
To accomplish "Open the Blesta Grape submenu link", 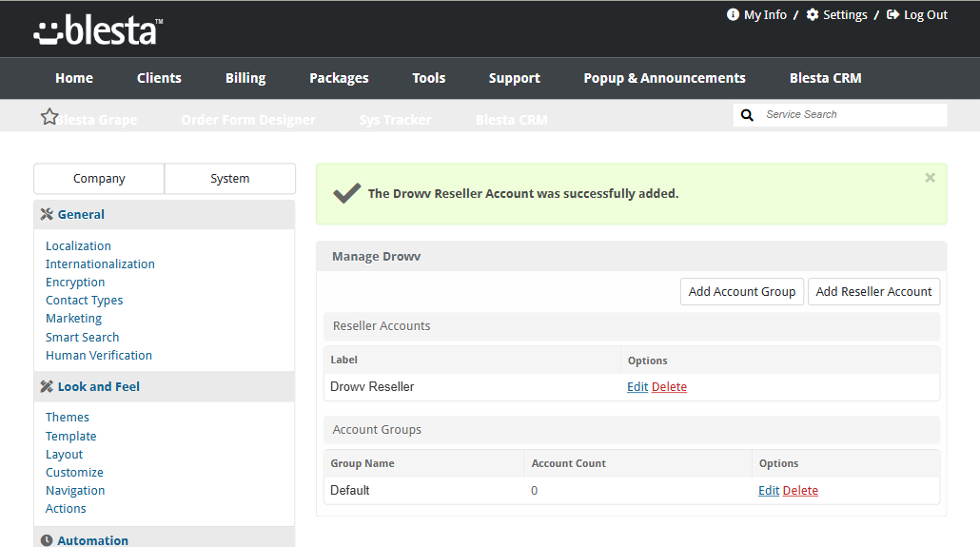I will click(x=97, y=120).
